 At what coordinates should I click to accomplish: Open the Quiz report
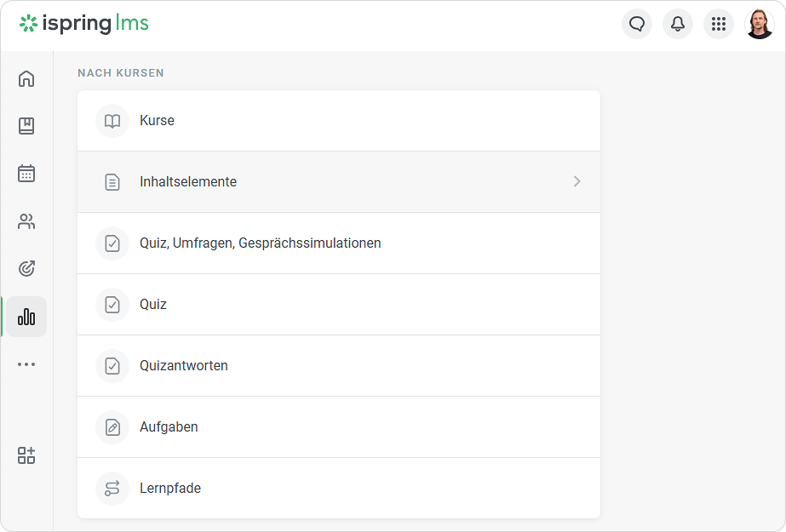(x=339, y=305)
